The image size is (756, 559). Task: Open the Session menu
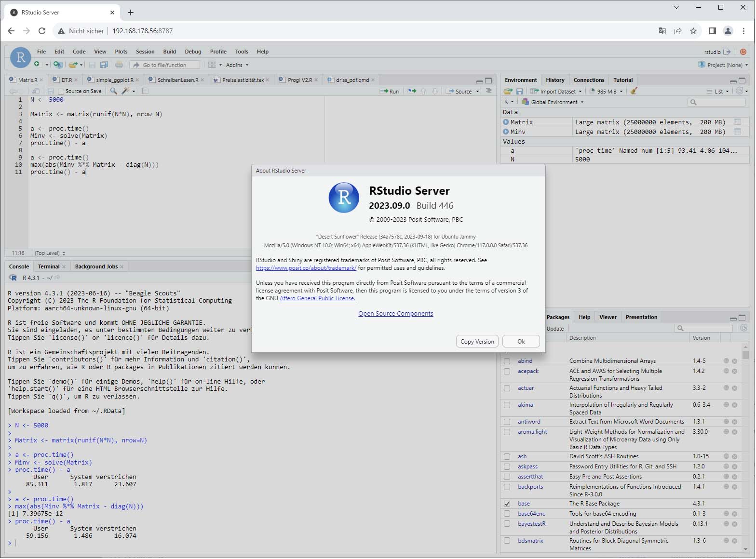[x=145, y=52]
